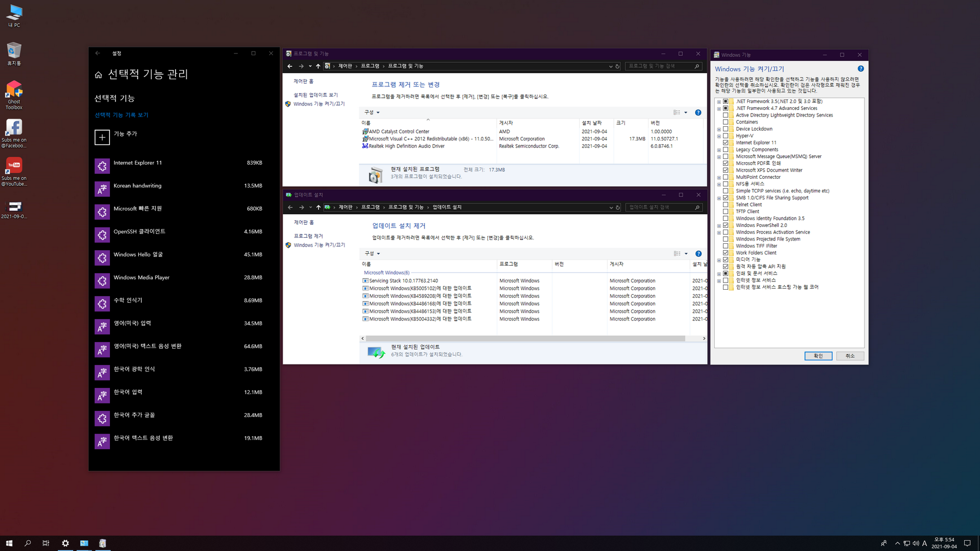Image resolution: width=980 pixels, height=551 pixels.
Task: Sort by 프로그램 column in 업데이트 설치
Action: tap(524, 264)
